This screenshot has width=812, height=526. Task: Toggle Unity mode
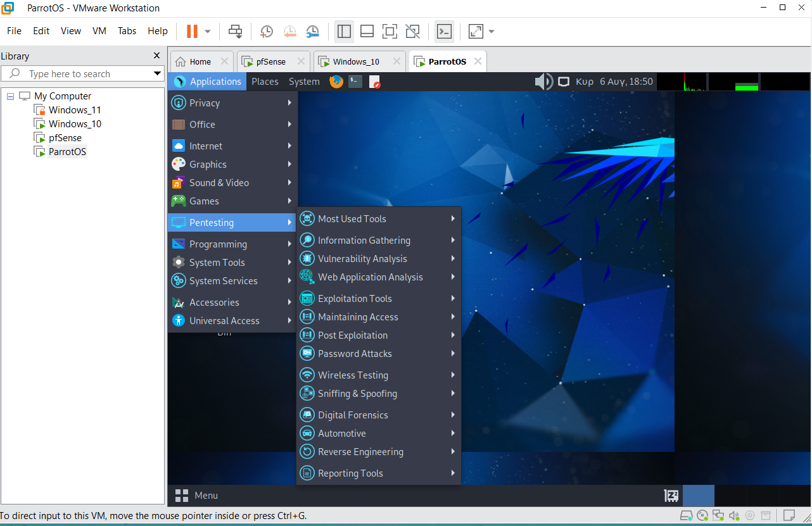412,31
